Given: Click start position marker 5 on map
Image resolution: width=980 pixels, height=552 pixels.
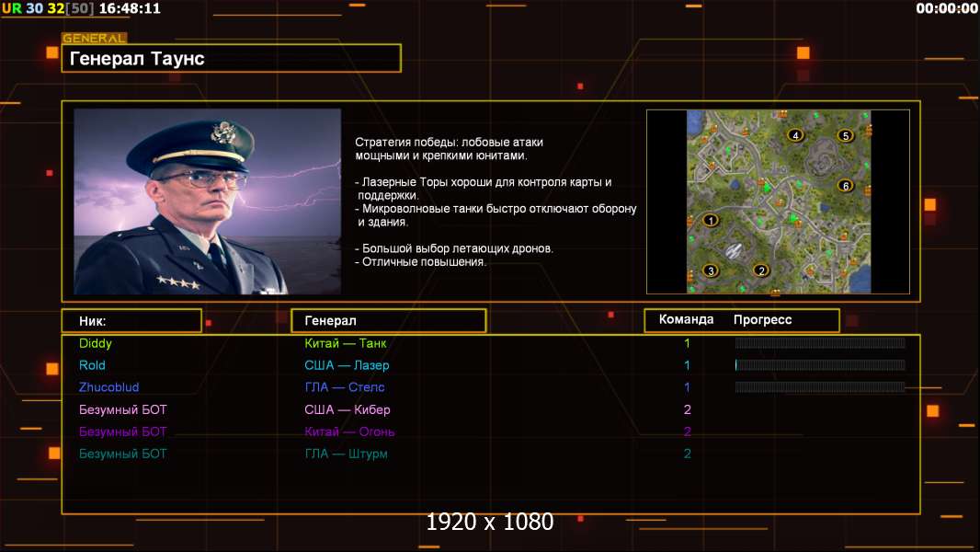Looking at the screenshot, I should coord(846,135).
